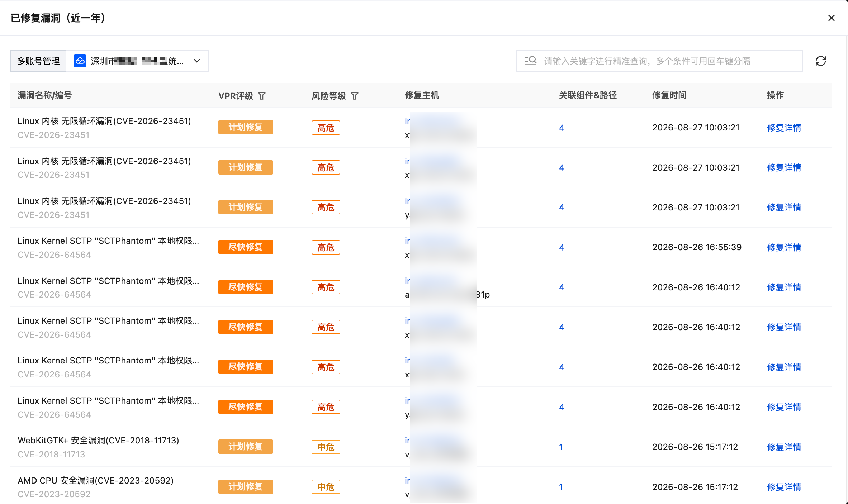Open 修复详情 for WebKitGTK+ vulnerability row
The image size is (848, 504).
pos(784,447)
